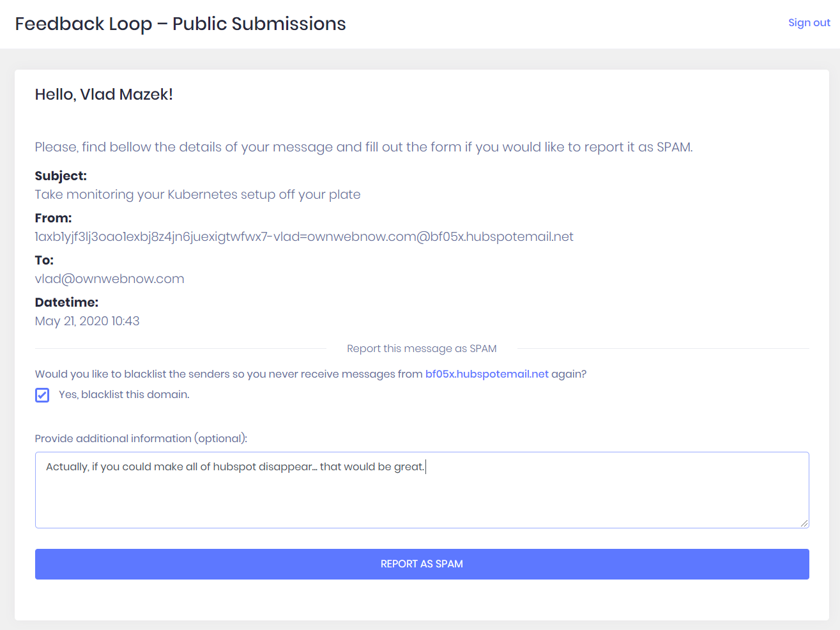Image resolution: width=840 pixels, height=630 pixels.
Task: Open the bf05x.hubspotemail.net link
Action: point(487,374)
